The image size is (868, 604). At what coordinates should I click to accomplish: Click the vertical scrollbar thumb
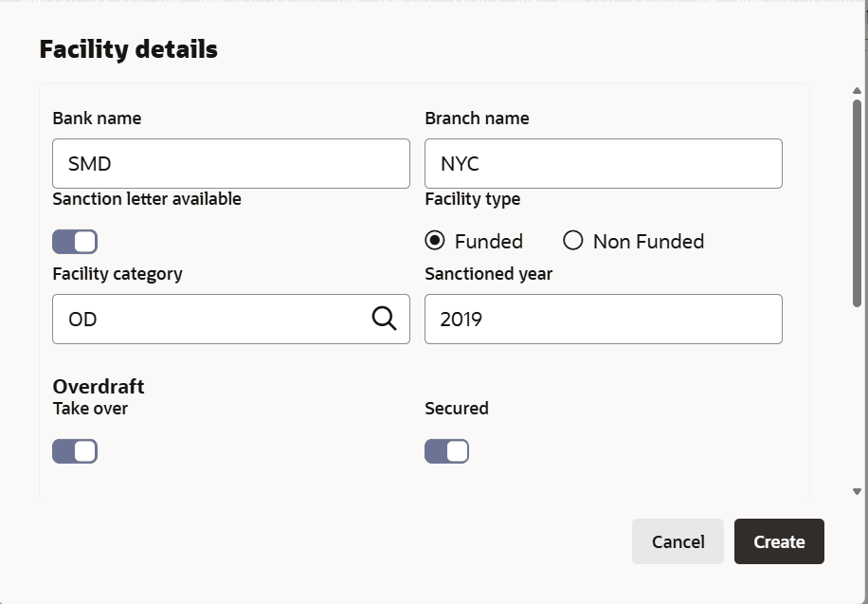(x=857, y=201)
